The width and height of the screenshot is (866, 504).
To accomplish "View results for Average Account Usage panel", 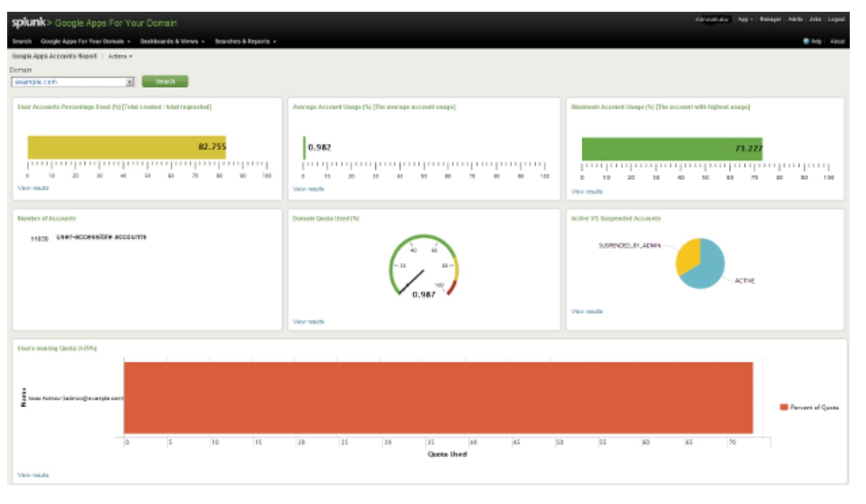I will click(308, 190).
